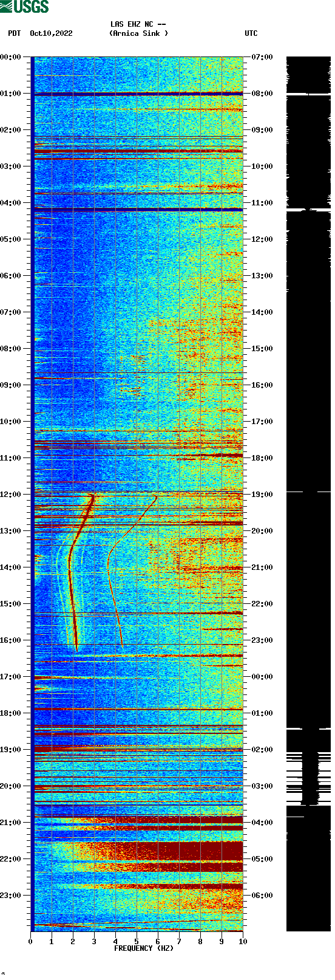335x980 pixels.
Task: Click the '13:00' UTC time label
Action: click(262, 276)
